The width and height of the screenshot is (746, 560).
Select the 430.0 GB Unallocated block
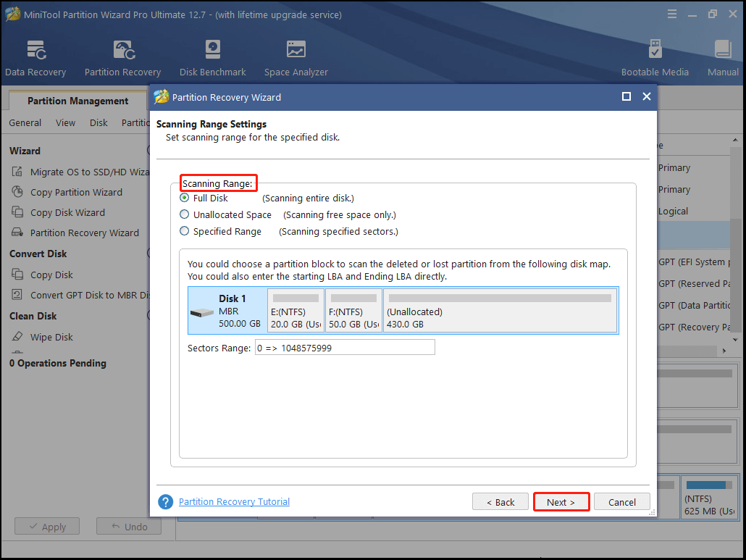pyautogui.click(x=500, y=311)
